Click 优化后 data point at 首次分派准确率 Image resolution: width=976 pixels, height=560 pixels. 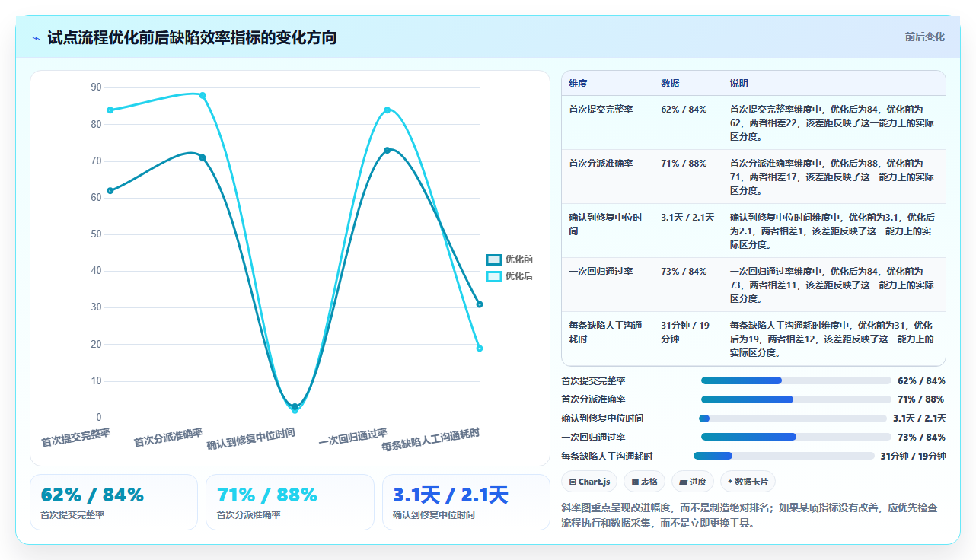click(203, 95)
